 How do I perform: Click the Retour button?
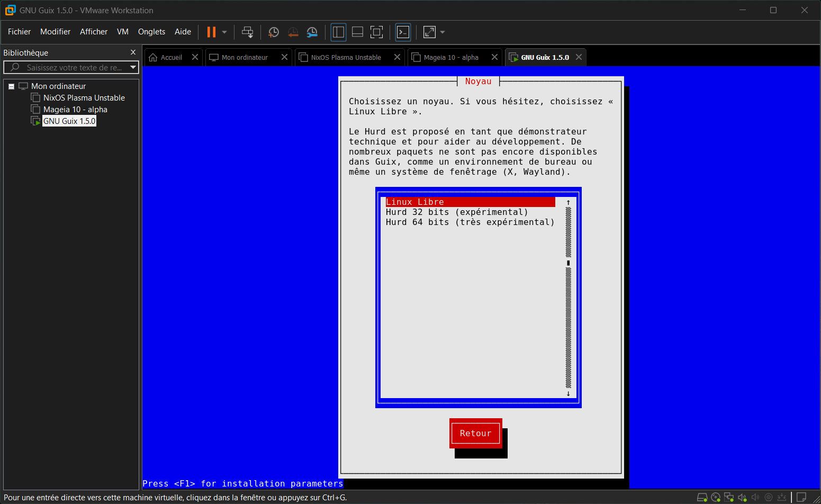coord(475,433)
